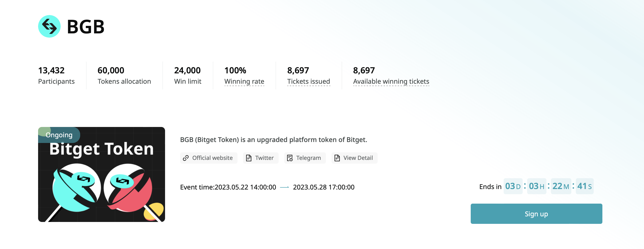This screenshot has width=644, height=249.
Task: Click the View Detail page icon
Action: click(x=337, y=158)
